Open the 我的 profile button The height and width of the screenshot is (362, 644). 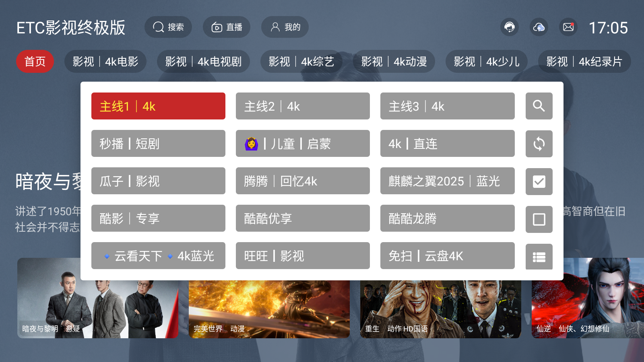[285, 27]
